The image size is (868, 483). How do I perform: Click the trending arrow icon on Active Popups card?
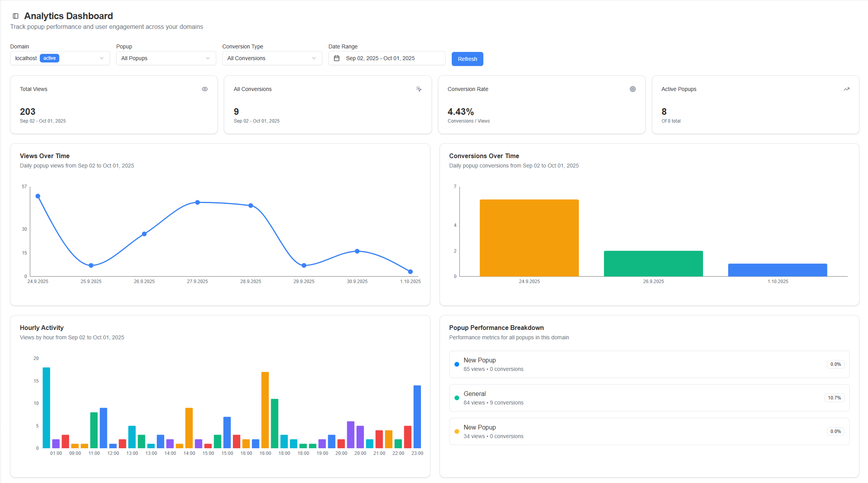point(847,89)
